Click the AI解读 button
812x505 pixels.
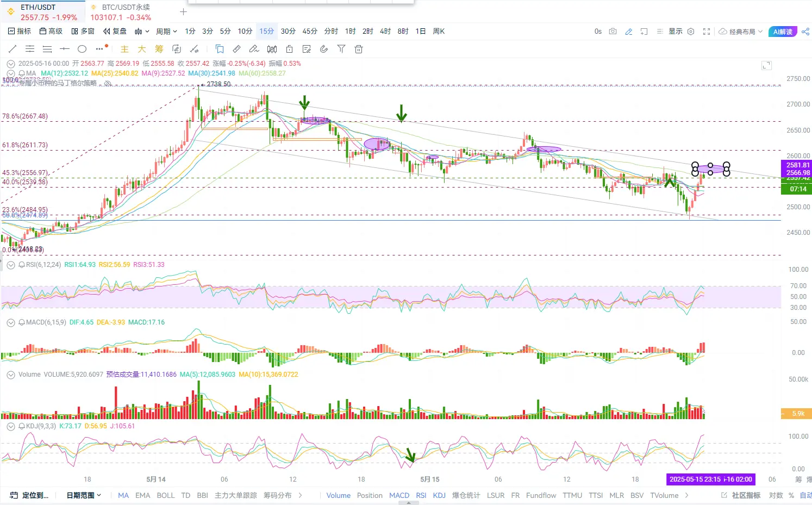(783, 32)
